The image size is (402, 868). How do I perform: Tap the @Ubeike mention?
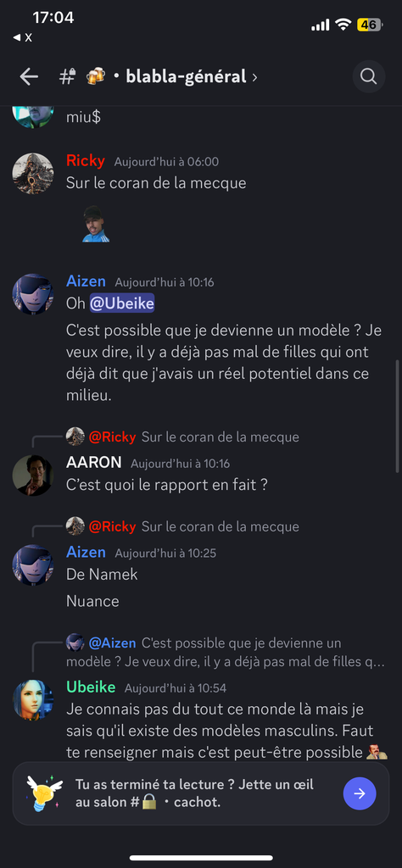click(122, 304)
